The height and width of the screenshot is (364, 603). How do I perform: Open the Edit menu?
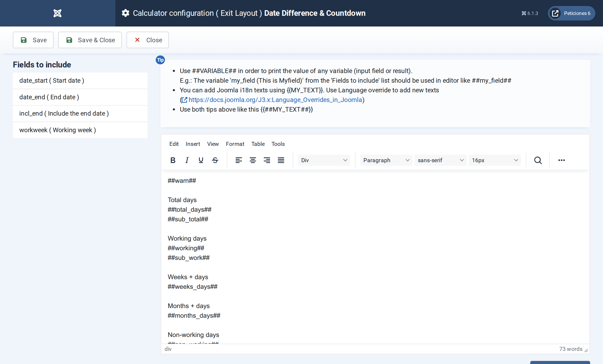pyautogui.click(x=174, y=144)
